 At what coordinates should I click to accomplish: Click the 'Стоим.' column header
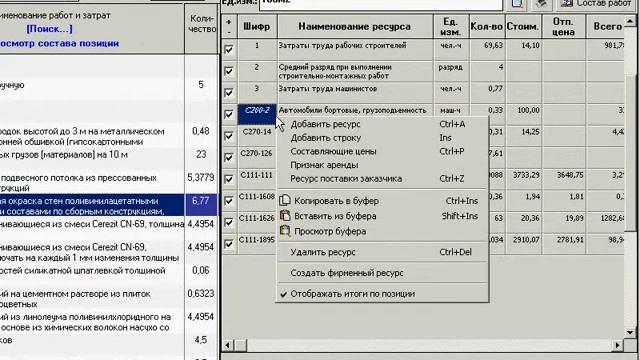pyautogui.click(x=523, y=27)
